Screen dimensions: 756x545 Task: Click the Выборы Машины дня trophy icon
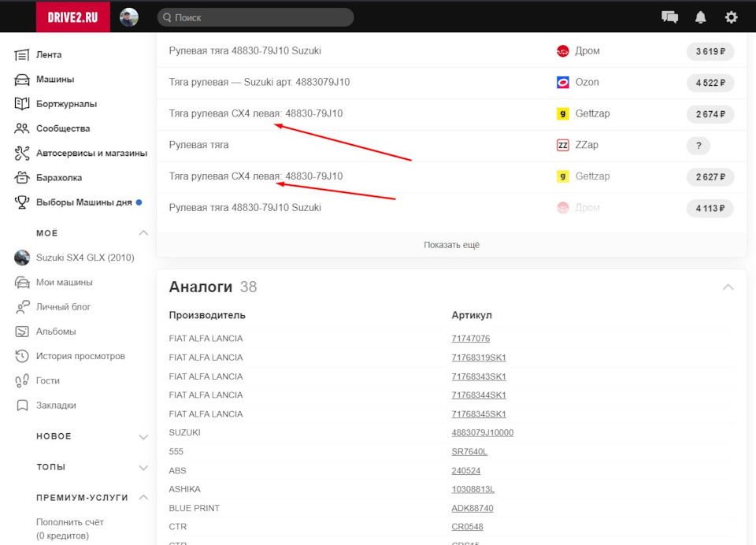22,202
